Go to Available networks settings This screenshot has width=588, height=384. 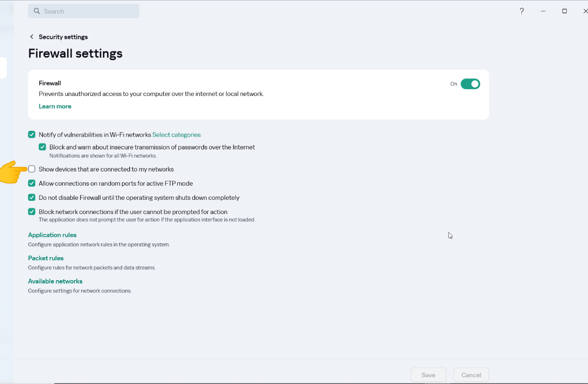pos(55,281)
